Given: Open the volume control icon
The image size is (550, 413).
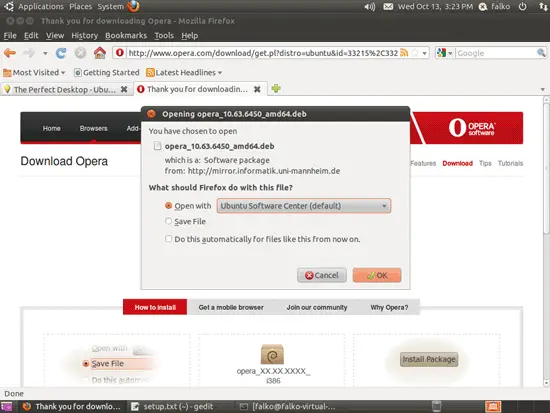Looking at the screenshot, I should [x=369, y=6].
